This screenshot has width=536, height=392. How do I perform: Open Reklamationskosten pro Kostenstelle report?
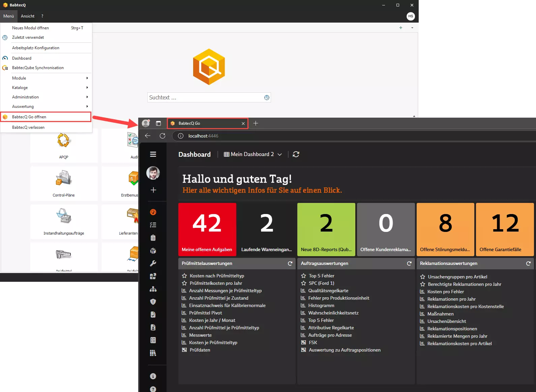(466, 306)
